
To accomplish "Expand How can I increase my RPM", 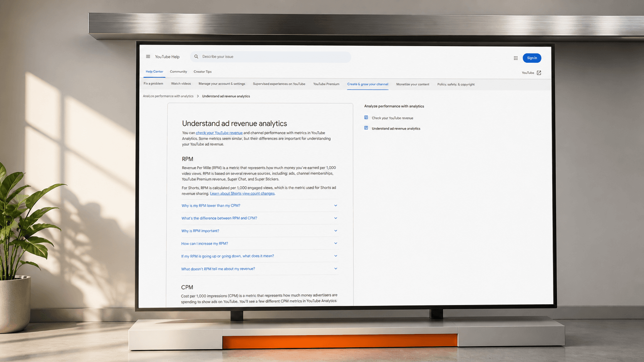I will pos(260,244).
